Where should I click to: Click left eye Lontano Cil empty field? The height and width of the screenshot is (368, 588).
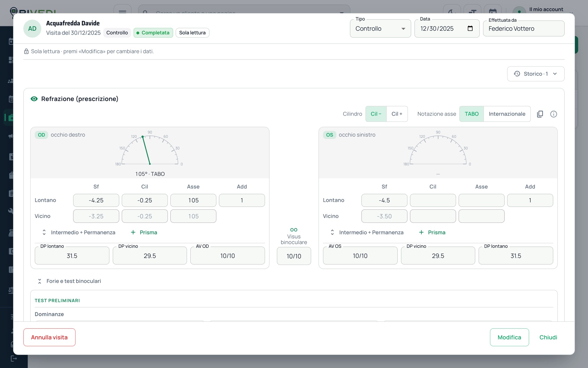click(433, 200)
